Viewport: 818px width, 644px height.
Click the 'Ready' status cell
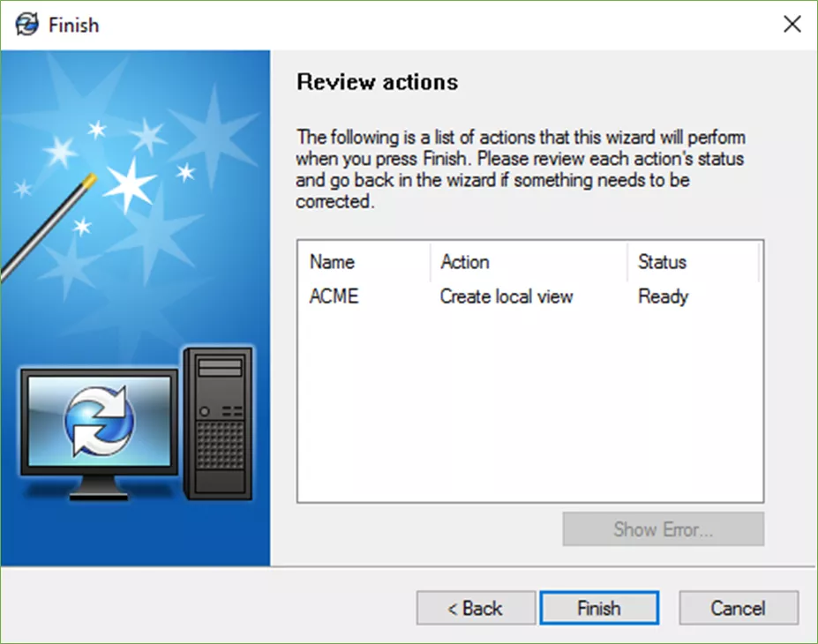[663, 296]
